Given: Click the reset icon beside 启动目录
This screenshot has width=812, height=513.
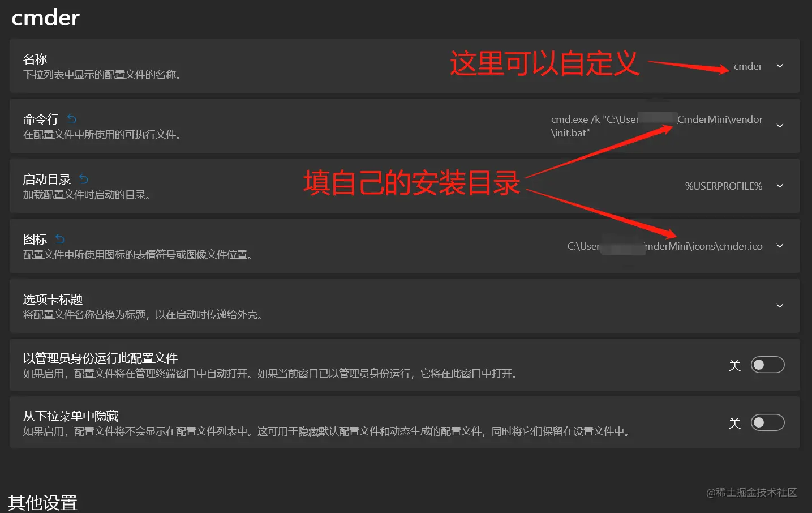Looking at the screenshot, I should coord(83,178).
